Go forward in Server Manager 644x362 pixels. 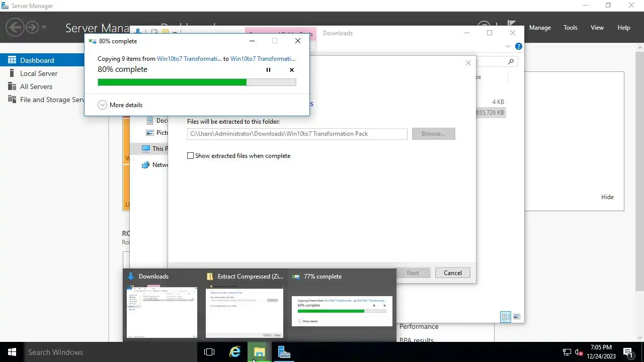[32, 27]
